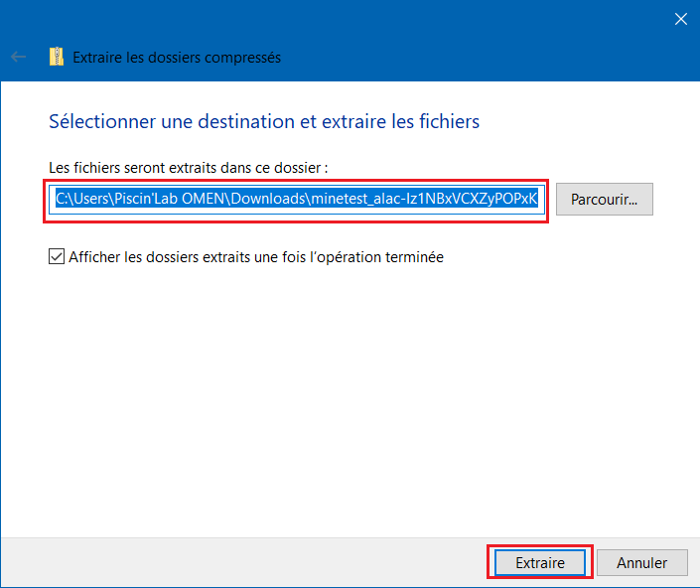
Task: Focus the destination folder path field
Action: (297, 199)
